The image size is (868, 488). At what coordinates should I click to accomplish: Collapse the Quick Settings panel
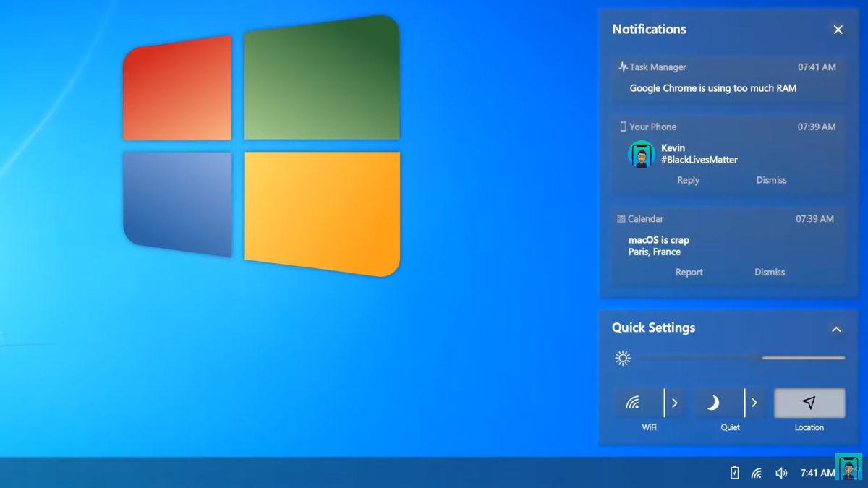point(837,329)
